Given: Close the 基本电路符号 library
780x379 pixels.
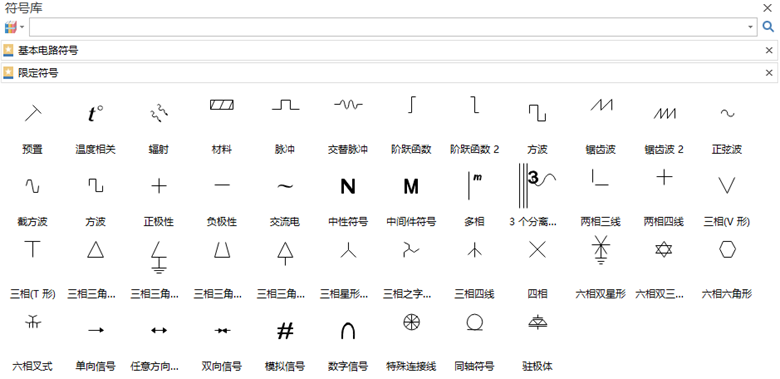Looking at the screenshot, I should pos(769,50).
